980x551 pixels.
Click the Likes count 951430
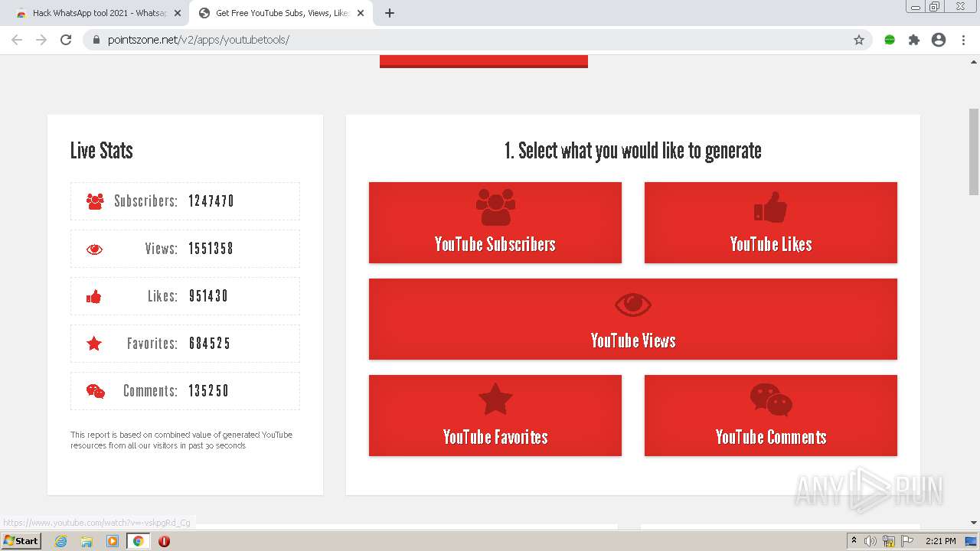point(208,296)
